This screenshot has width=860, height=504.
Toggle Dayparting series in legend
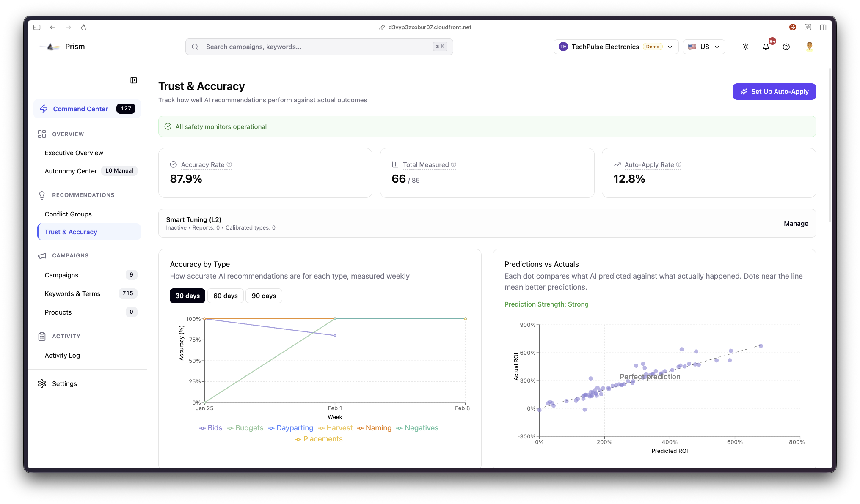point(291,428)
